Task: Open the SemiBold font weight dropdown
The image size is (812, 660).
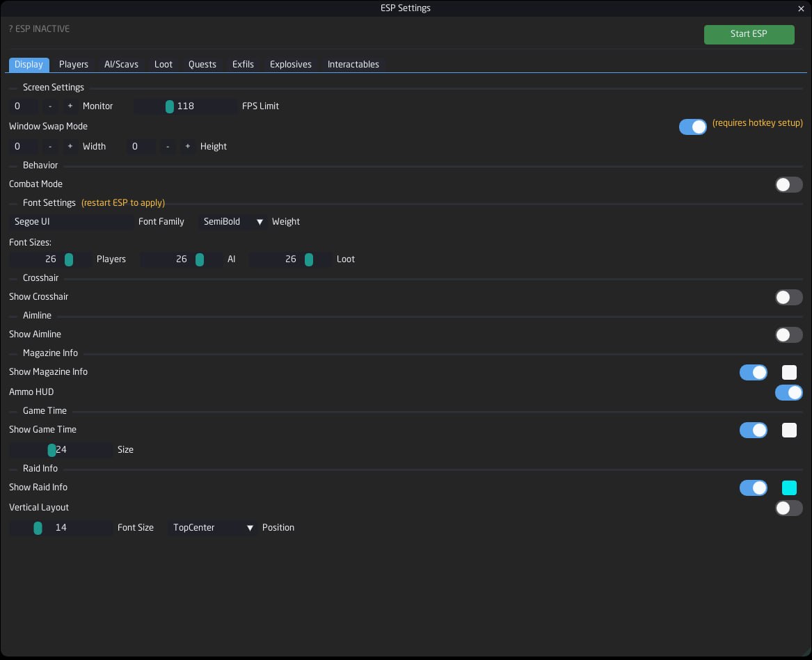Action: click(233, 222)
